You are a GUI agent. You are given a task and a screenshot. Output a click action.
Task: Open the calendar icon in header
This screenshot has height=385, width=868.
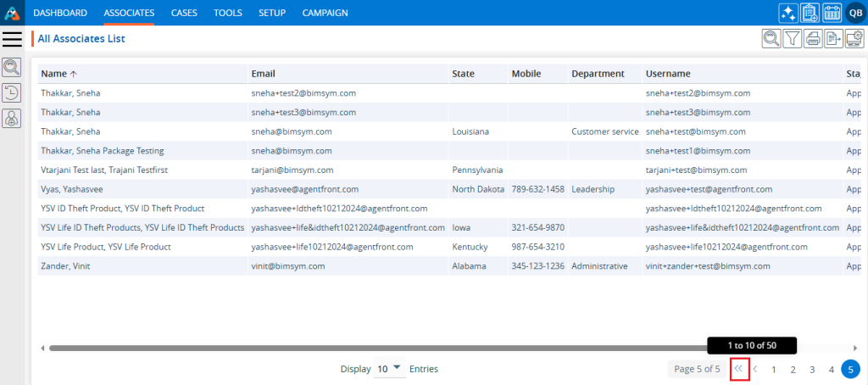click(832, 13)
